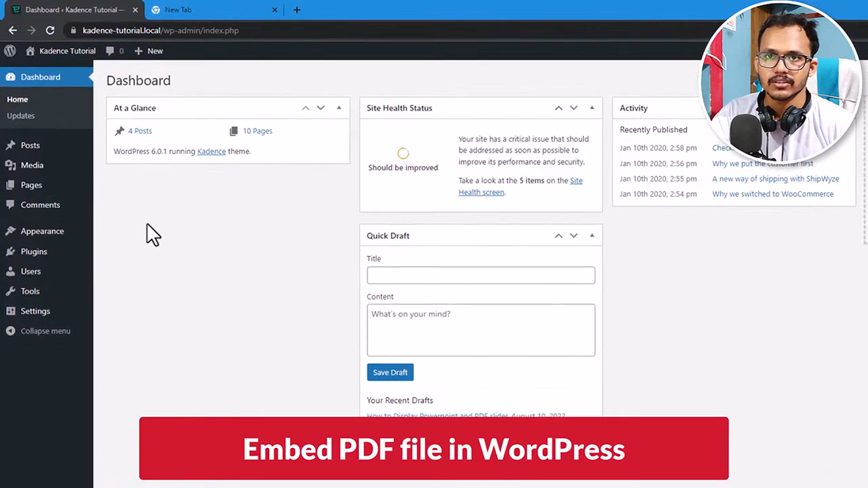Collapse the Site Health Status panel

pyautogui.click(x=592, y=108)
